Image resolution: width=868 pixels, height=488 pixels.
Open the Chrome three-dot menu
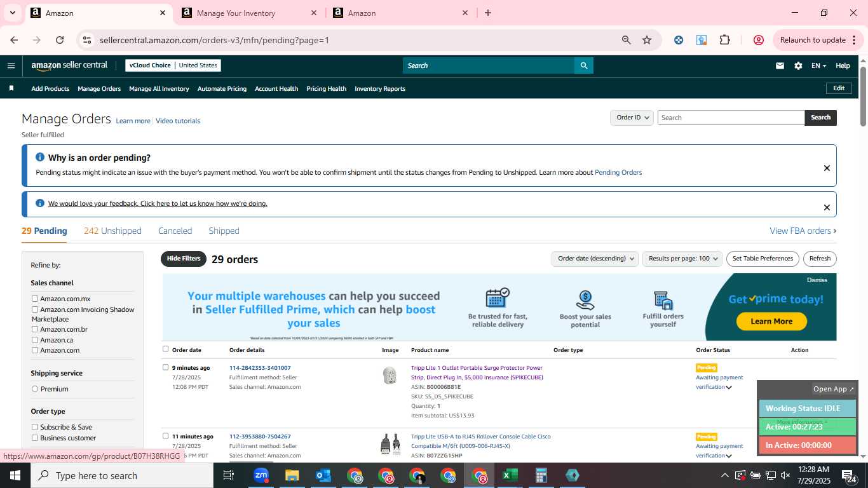pyautogui.click(x=854, y=40)
